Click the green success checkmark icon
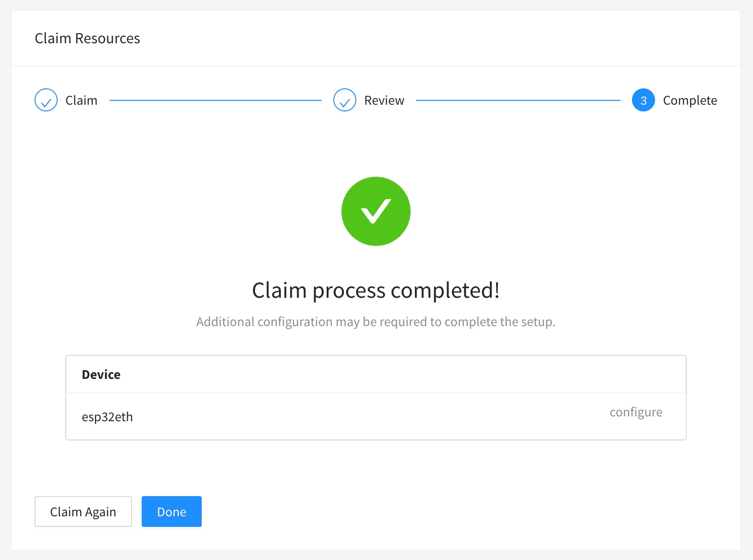This screenshot has height=560, width=753. point(376,211)
